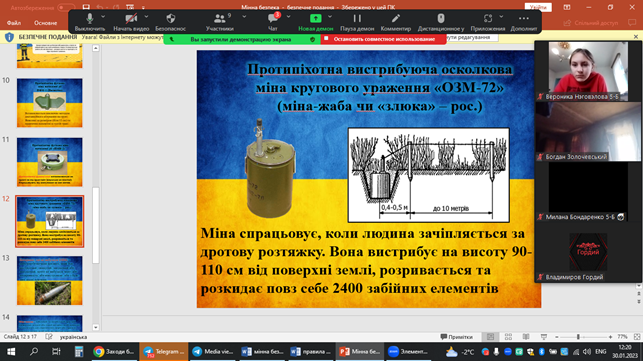Expand video options arrow
Screen dimensions: 643x361
click(x=146, y=17)
